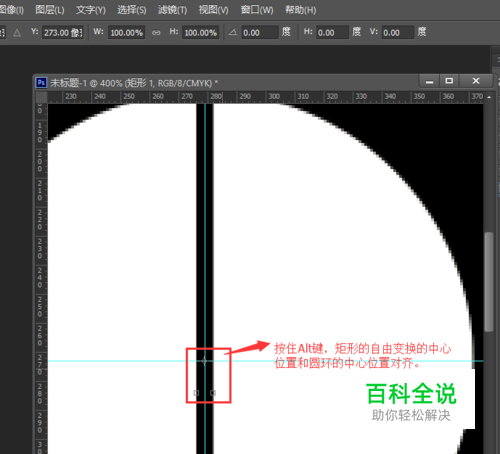Click the bottom-left transform handle
The height and width of the screenshot is (454, 500).
click(x=196, y=393)
